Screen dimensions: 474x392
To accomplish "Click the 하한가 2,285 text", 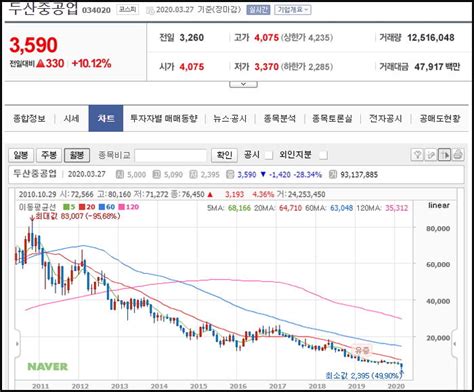I will [x=307, y=67].
